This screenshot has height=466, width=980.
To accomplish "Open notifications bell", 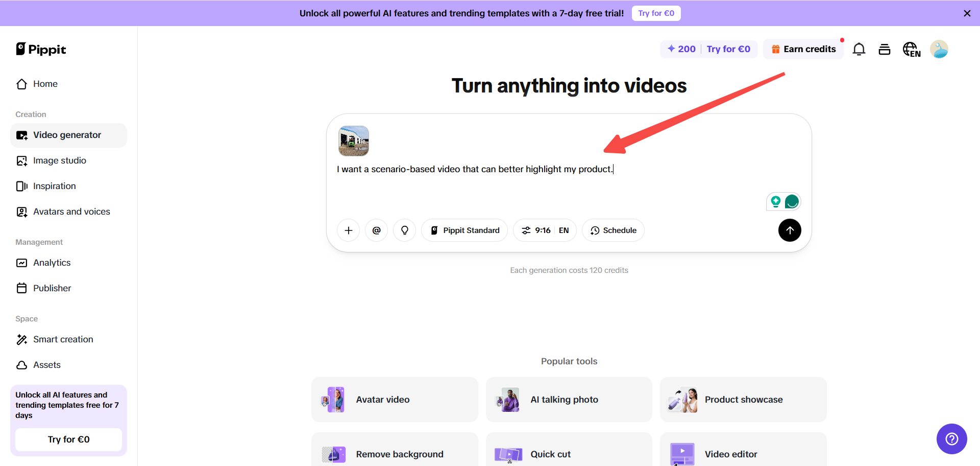I will coord(859,49).
